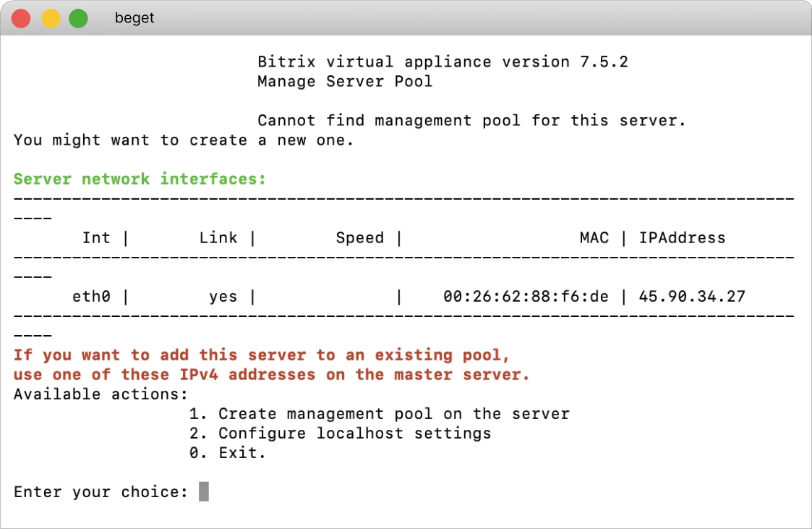The image size is (812, 529).
Task: Click the Bitrix virtual appliance version line
Action: click(443, 62)
